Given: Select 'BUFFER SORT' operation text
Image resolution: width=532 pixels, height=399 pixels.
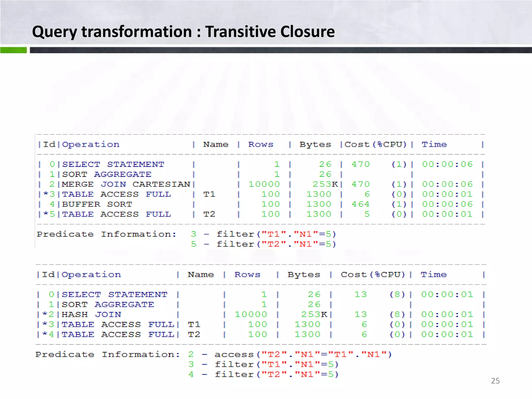Looking at the screenshot, I should [97, 204].
